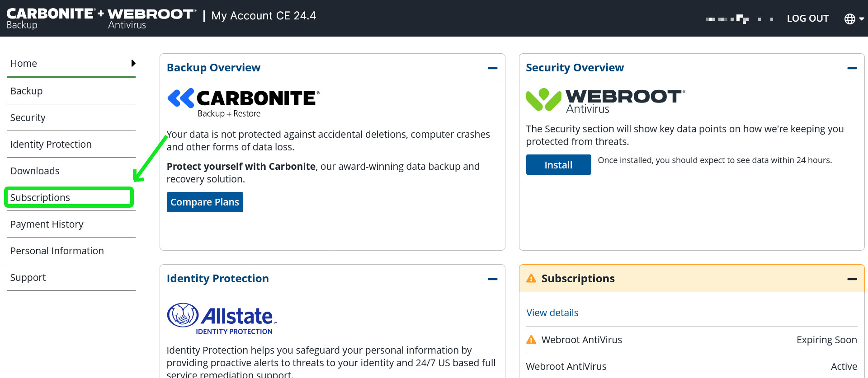Click the Webroot Antivirus panel logo
The width and height of the screenshot is (868, 378).
(x=605, y=101)
